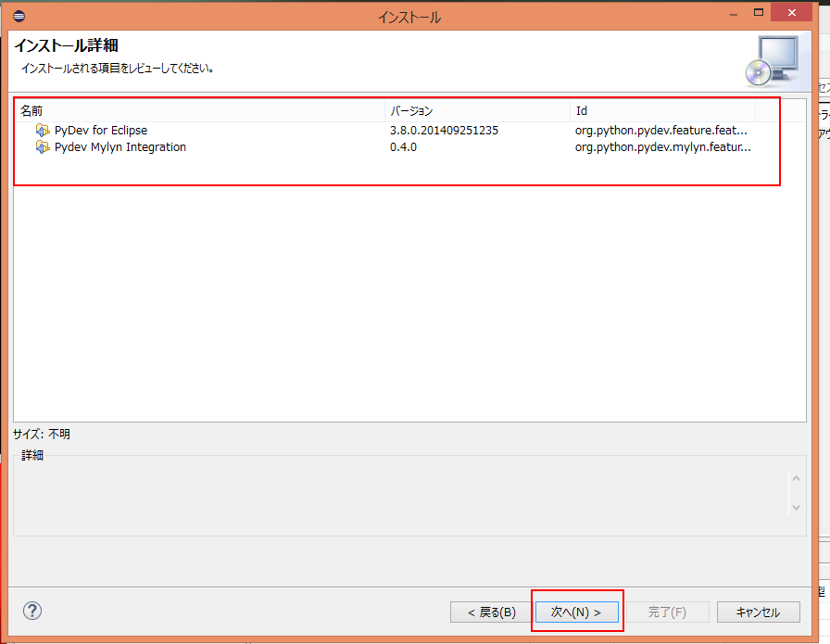Click the org.python.pydev.mylyn.featur... Id cell

[x=662, y=147]
